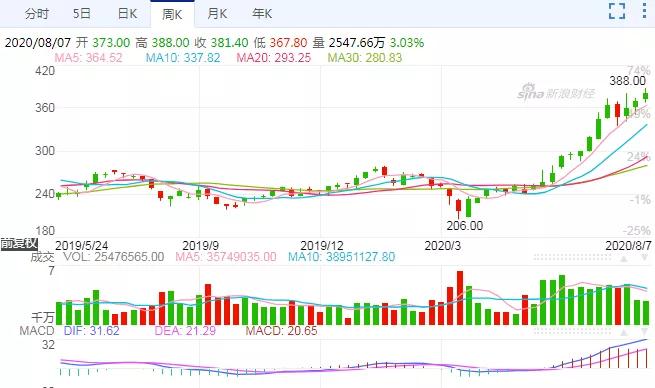Grab the dotted handle above MACD panel
655x388 pixels.
tap(572, 332)
